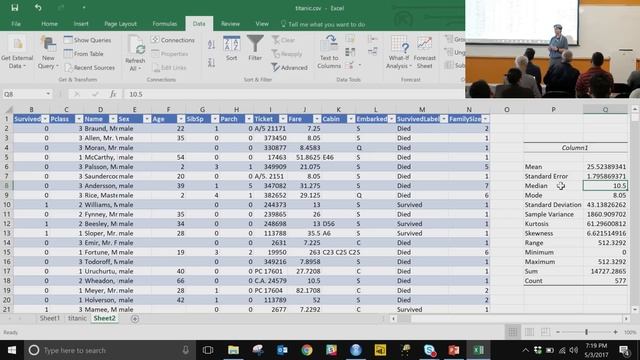Open PowerPoint from the taskbar
640x360 pixels.
pos(453,350)
